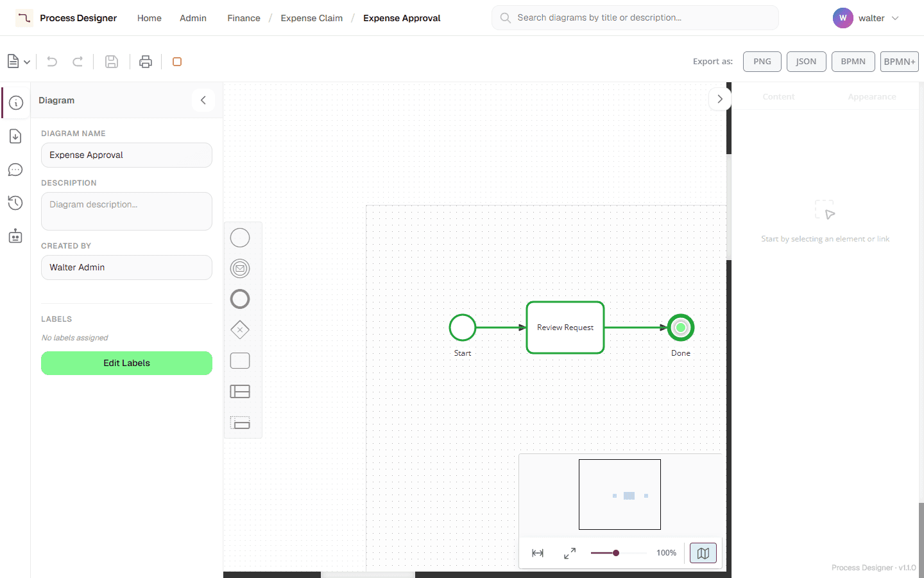The height and width of the screenshot is (578, 924).
Task: Export diagram as BPMN+
Action: [x=900, y=62]
